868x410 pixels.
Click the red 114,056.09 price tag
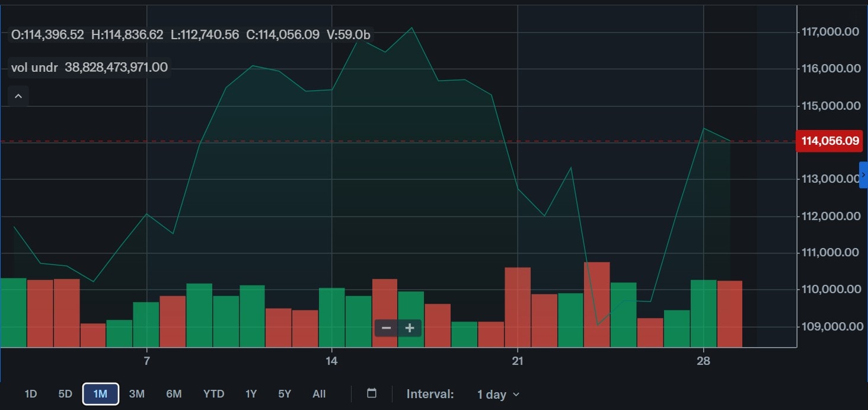[829, 141]
